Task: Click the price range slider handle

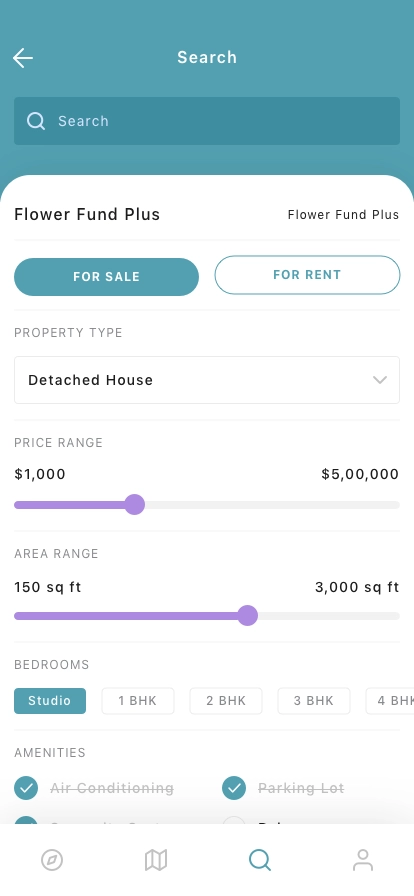Action: [134, 505]
